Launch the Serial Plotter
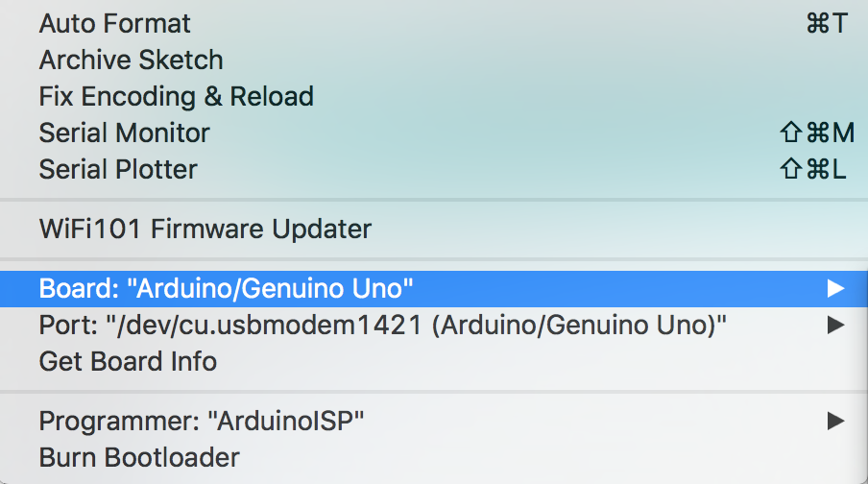868x484 pixels. [x=434, y=169]
